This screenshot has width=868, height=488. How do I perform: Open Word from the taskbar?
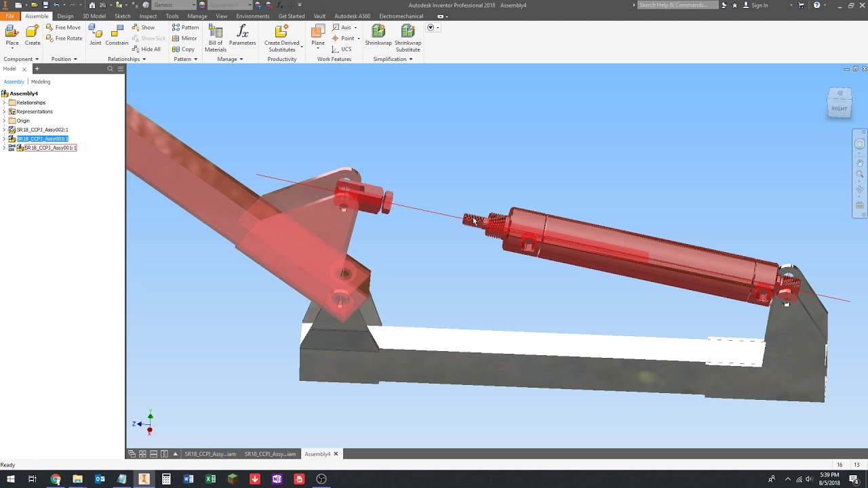tap(189, 479)
